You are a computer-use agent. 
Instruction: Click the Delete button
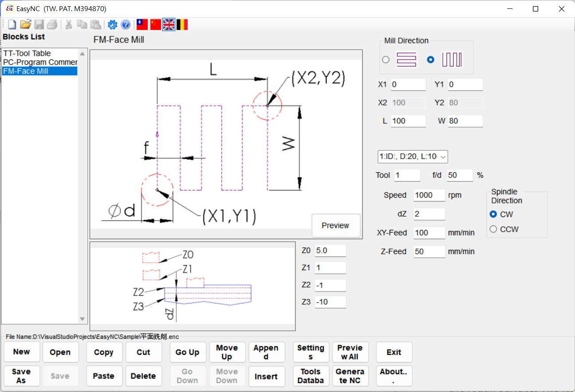(x=143, y=376)
